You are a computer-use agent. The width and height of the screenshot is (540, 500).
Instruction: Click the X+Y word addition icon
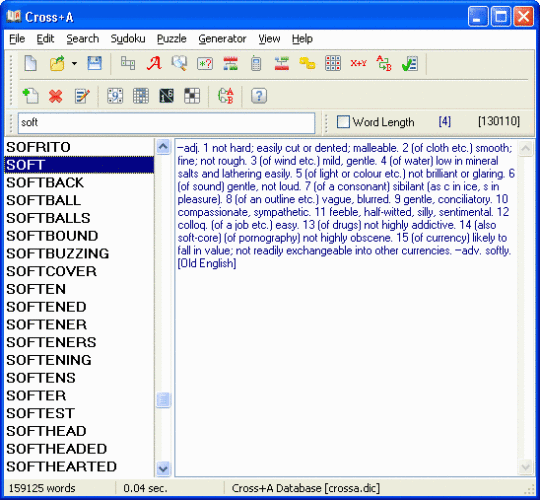(359, 63)
